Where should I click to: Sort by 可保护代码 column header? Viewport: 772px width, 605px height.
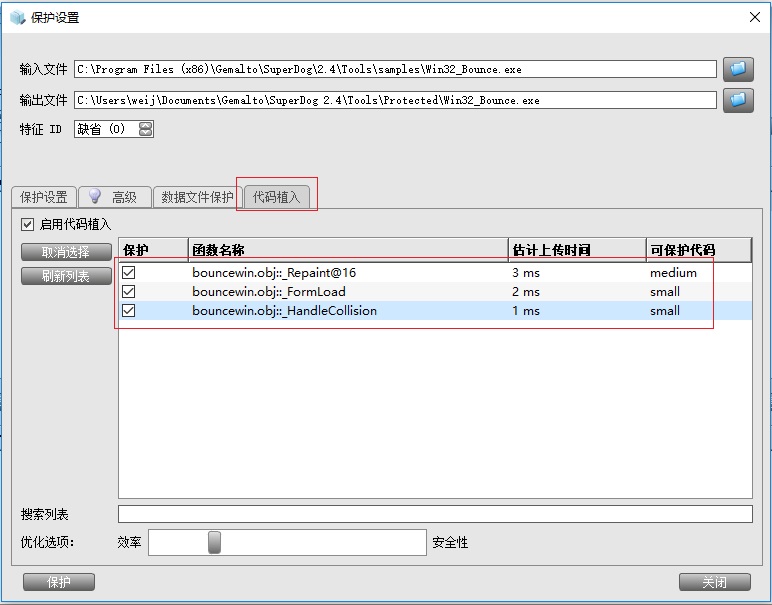click(698, 249)
